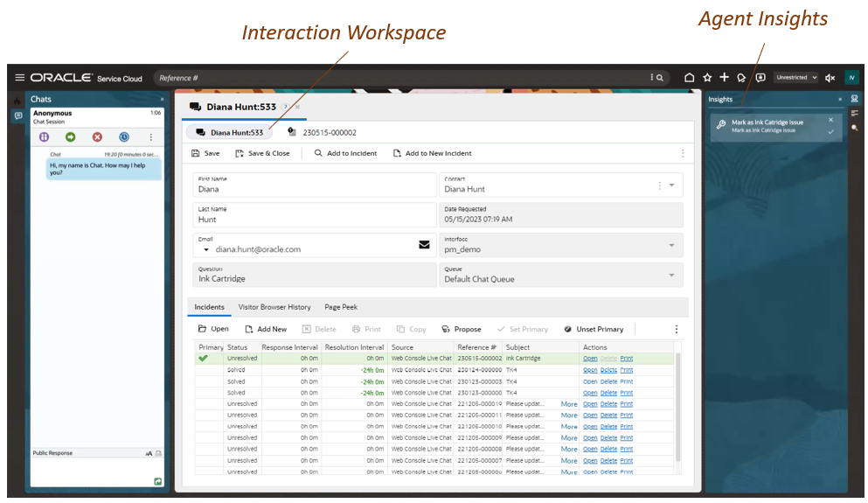Viewport: 868px width, 503px height.
Task: Click wrench icon on Ink Cartridge insight
Action: [721, 125]
